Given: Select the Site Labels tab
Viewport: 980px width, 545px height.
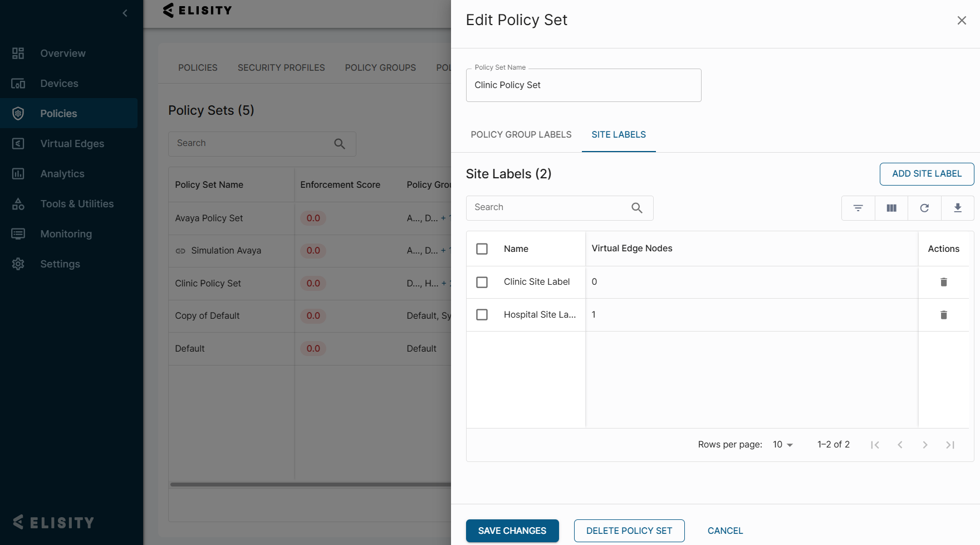Looking at the screenshot, I should pos(619,135).
